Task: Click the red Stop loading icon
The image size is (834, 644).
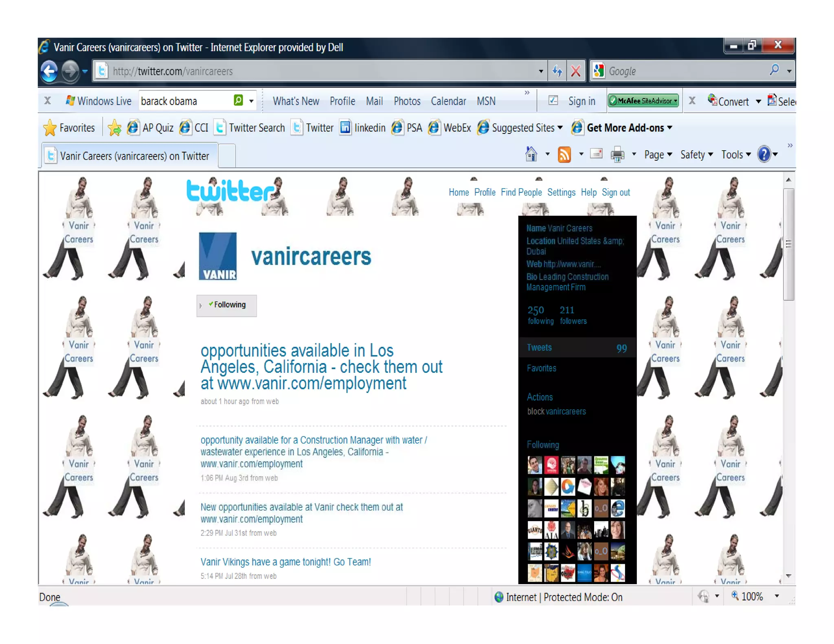Action: point(575,71)
